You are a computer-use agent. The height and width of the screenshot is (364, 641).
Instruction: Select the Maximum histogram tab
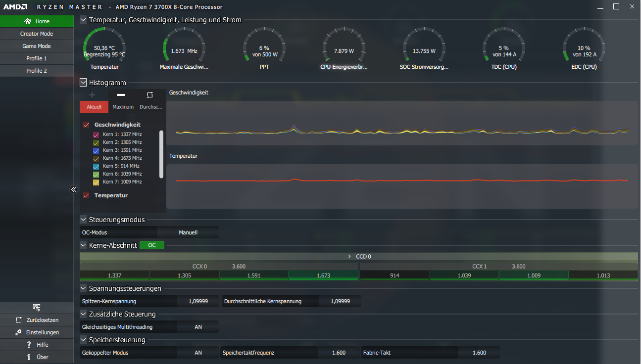point(123,107)
